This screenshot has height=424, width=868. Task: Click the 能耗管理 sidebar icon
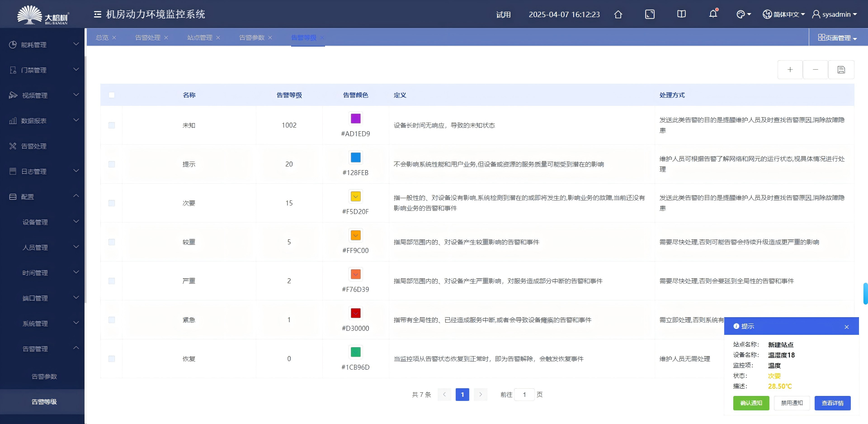coord(13,45)
